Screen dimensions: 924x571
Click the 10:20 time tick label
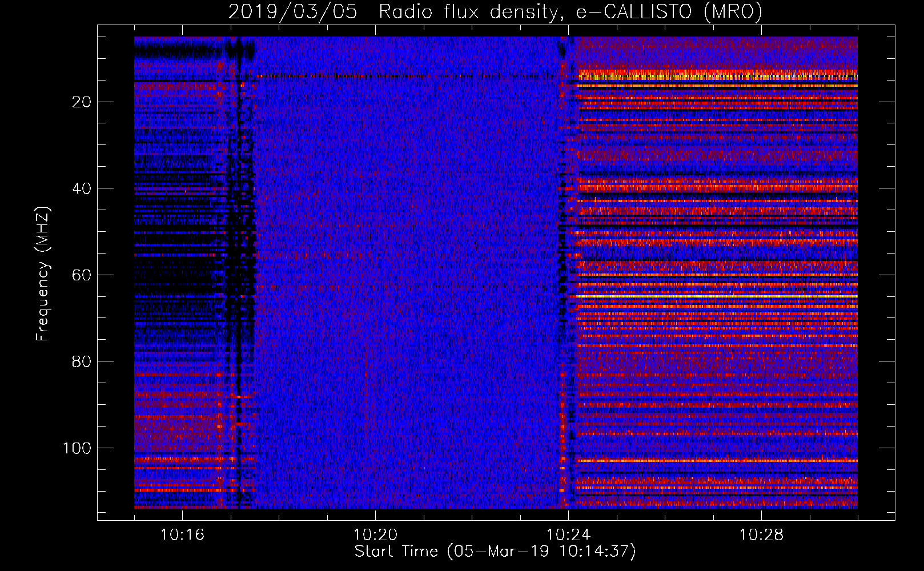pyautogui.click(x=375, y=535)
